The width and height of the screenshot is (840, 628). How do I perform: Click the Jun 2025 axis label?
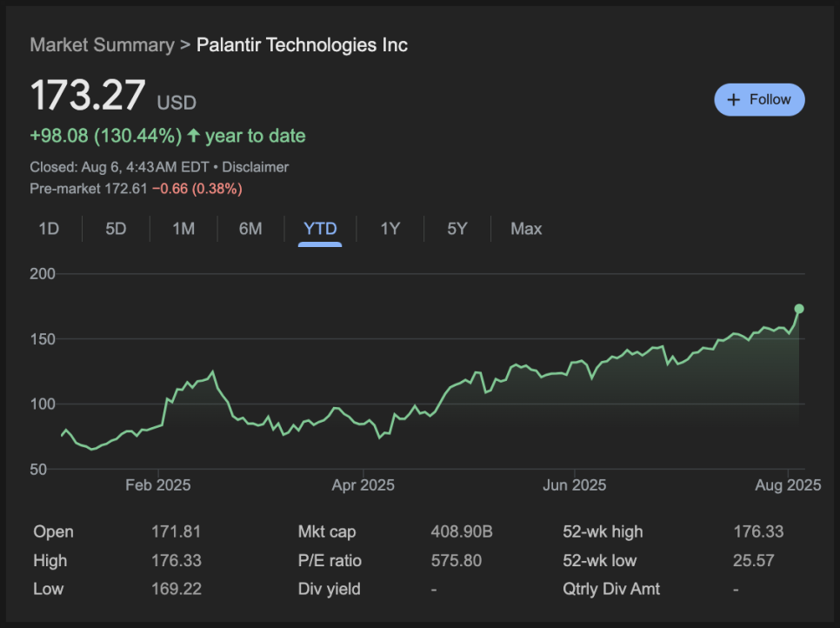click(x=574, y=485)
